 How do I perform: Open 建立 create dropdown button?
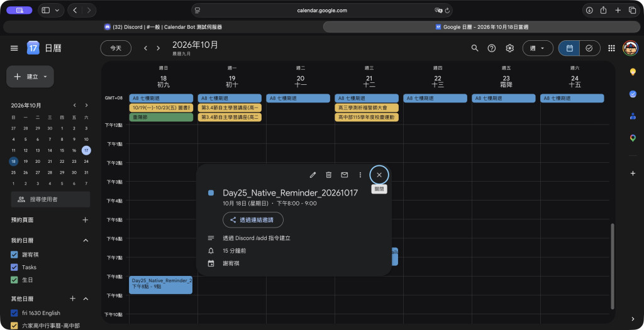(30, 77)
